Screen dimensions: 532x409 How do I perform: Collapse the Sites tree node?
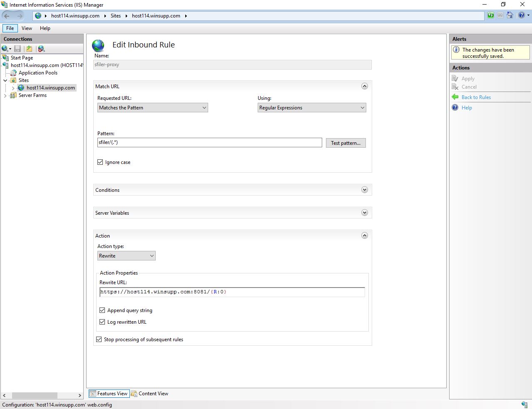point(5,80)
